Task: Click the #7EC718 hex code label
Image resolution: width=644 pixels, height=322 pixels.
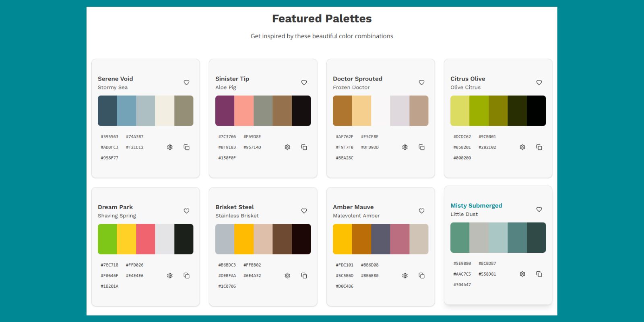Action: click(109, 265)
